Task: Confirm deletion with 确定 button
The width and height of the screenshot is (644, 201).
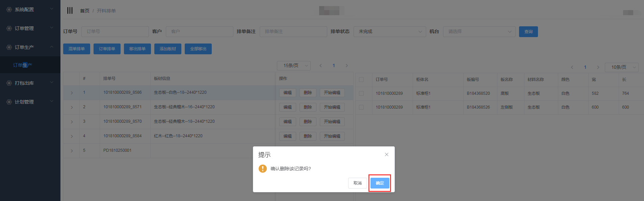Action: click(x=380, y=183)
